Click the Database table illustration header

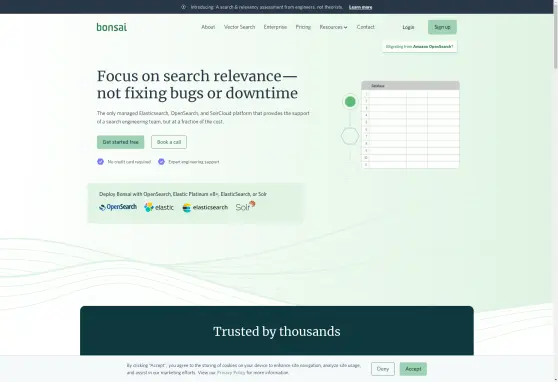[410, 86]
